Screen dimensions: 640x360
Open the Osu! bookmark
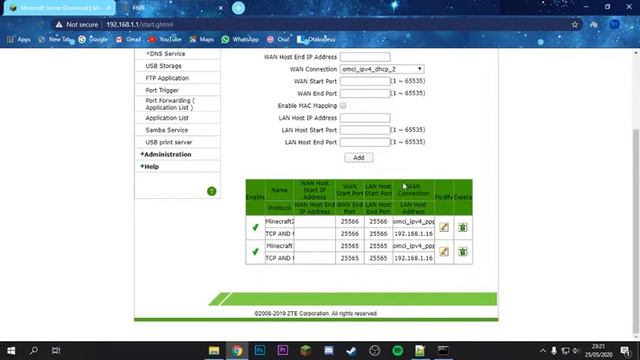coord(278,39)
